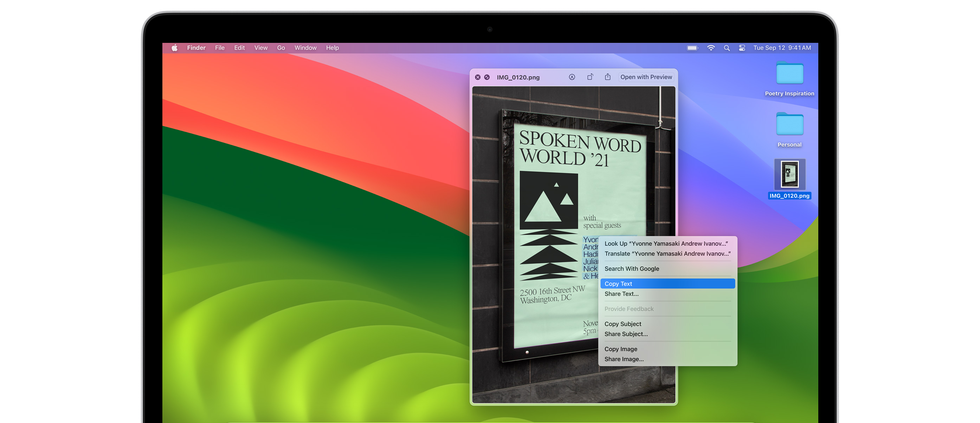This screenshot has height=423, width=980.
Task: Open Spotlight search magnifier in menu bar
Action: 727,48
